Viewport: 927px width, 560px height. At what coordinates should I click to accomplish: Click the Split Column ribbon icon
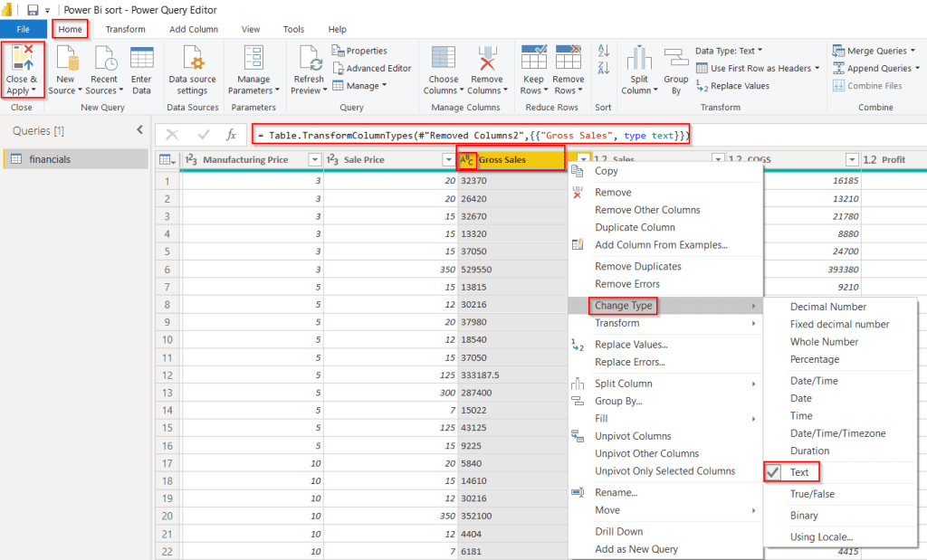point(639,58)
